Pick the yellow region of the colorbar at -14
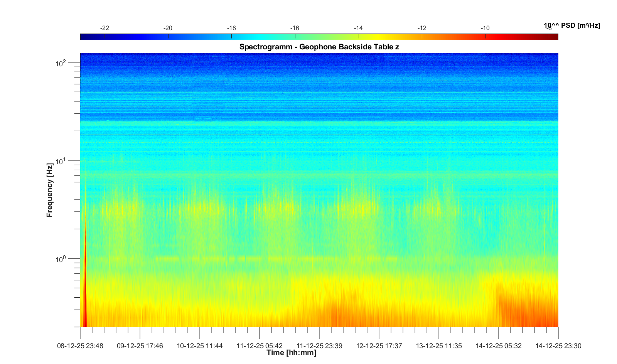The width and height of the screenshot is (617, 364). tap(359, 37)
